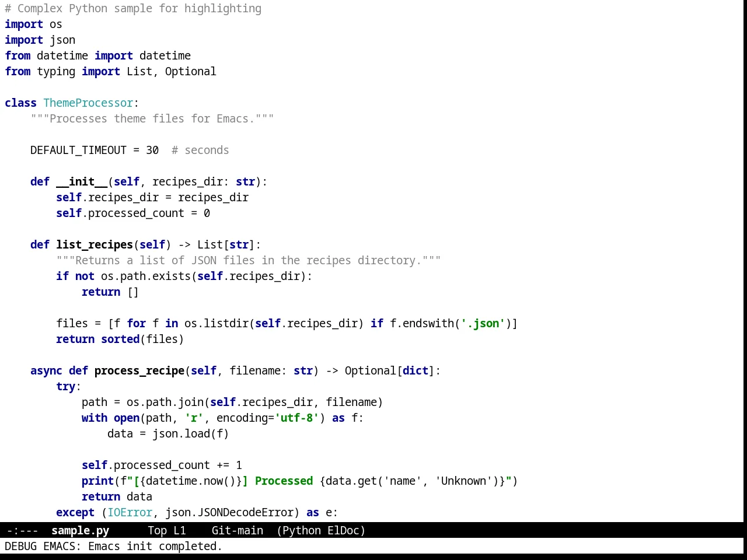Viewport: 747px width, 560px height.
Task: Click the Top position indicator in mode line
Action: coord(157,530)
